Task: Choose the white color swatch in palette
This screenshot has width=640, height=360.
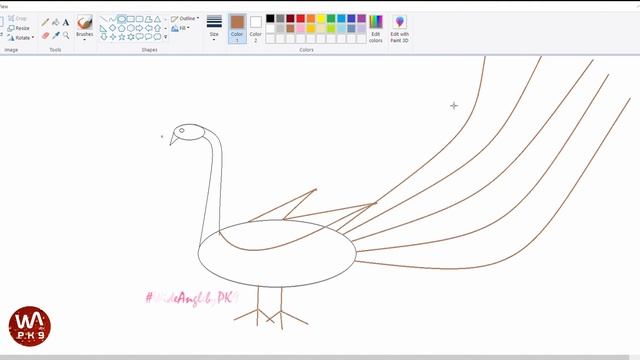Action: (x=270, y=29)
